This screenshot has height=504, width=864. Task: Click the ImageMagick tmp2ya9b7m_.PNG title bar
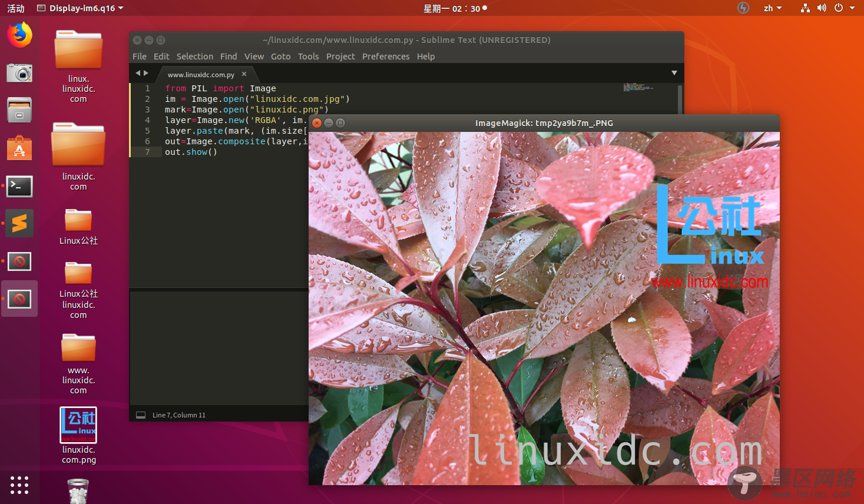click(x=544, y=123)
